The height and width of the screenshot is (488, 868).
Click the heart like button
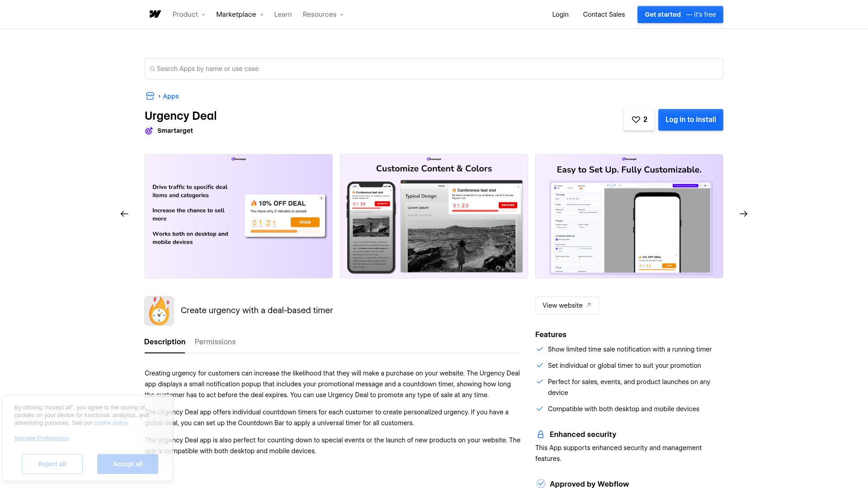[x=639, y=120]
